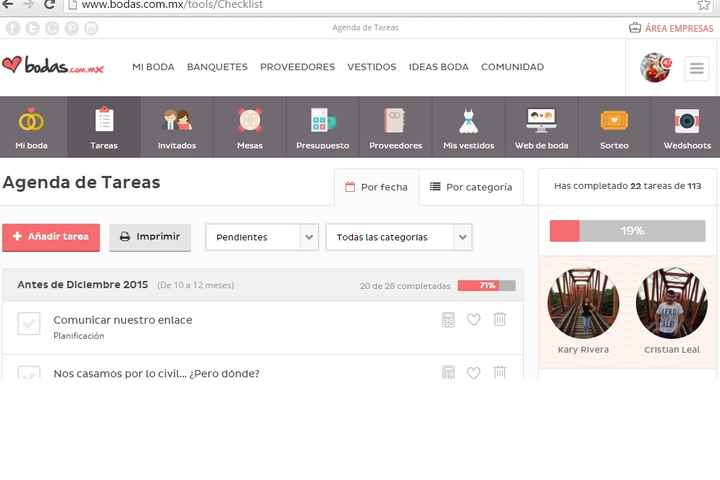Open budget calculator for Comunicar nuestro enlace
The width and height of the screenshot is (720, 480).
pyautogui.click(x=448, y=320)
